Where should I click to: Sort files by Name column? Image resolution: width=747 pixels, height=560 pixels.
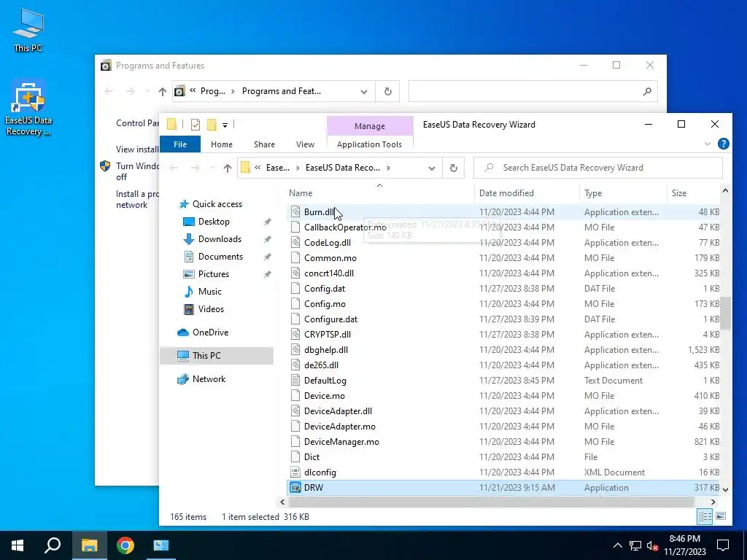(x=301, y=192)
